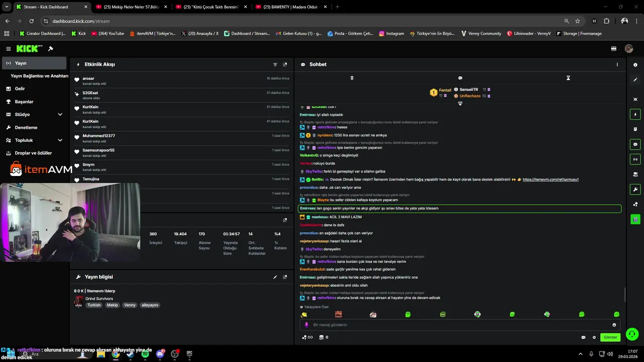Click the browser address bar

pos(302,21)
